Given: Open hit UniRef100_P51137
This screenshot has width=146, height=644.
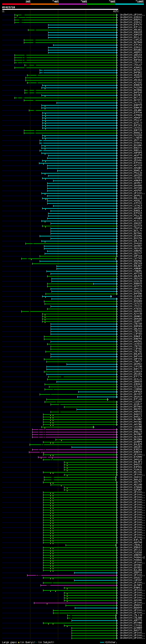Looking at the screenshot, I should point(131,120).
